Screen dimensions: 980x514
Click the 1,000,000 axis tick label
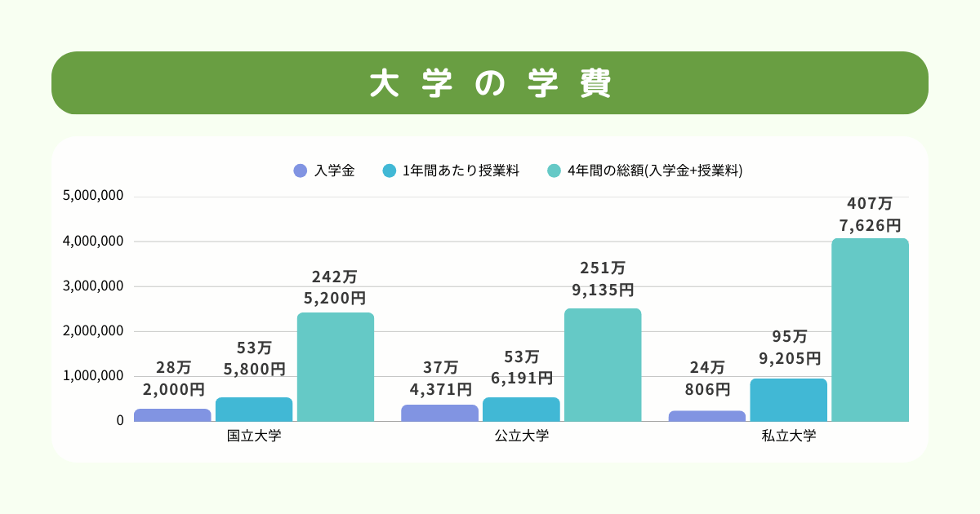(x=93, y=376)
